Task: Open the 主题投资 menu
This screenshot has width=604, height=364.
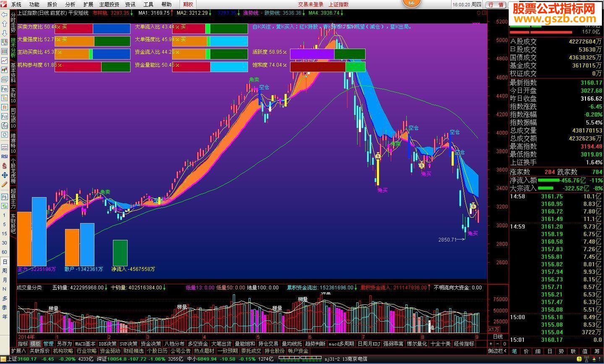Action: pos(109,4)
